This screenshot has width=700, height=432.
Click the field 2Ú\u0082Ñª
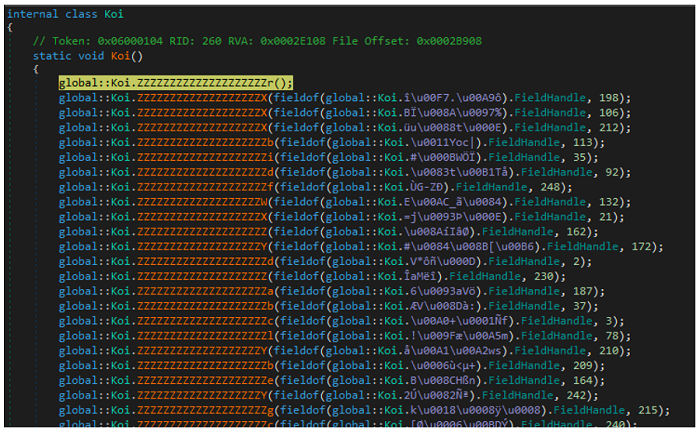coord(439,395)
